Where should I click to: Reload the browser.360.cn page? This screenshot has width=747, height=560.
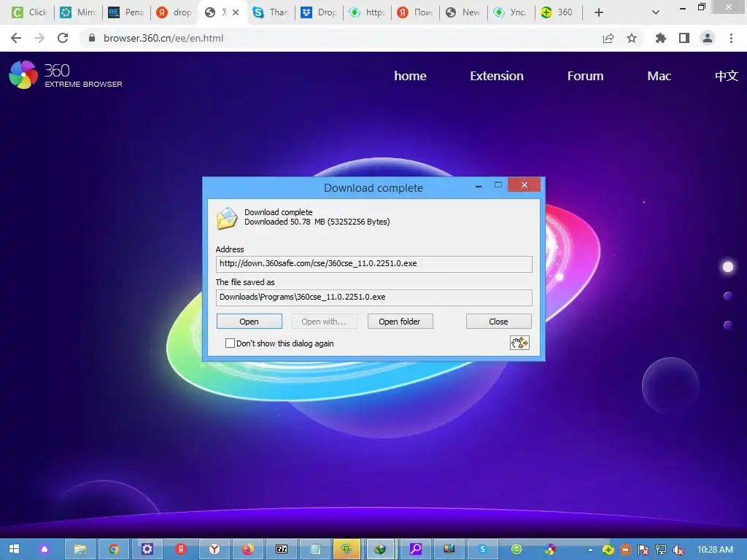point(63,38)
